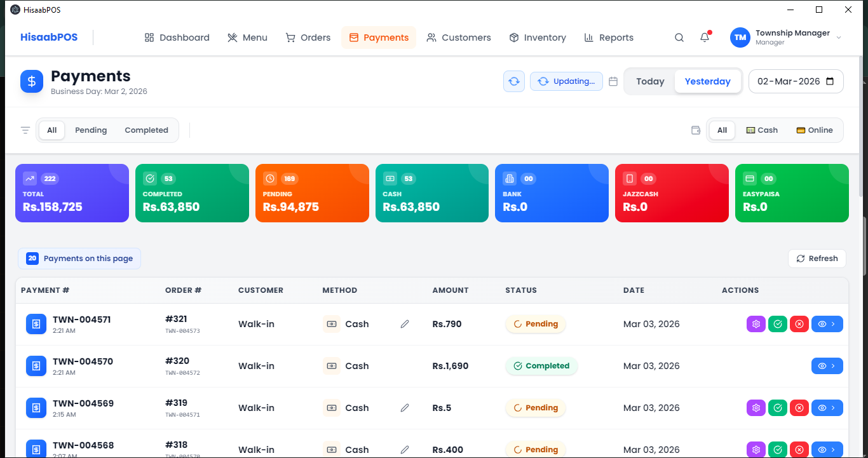The width and height of the screenshot is (868, 458).
Task: Filter payments by Pending status
Action: tap(91, 130)
